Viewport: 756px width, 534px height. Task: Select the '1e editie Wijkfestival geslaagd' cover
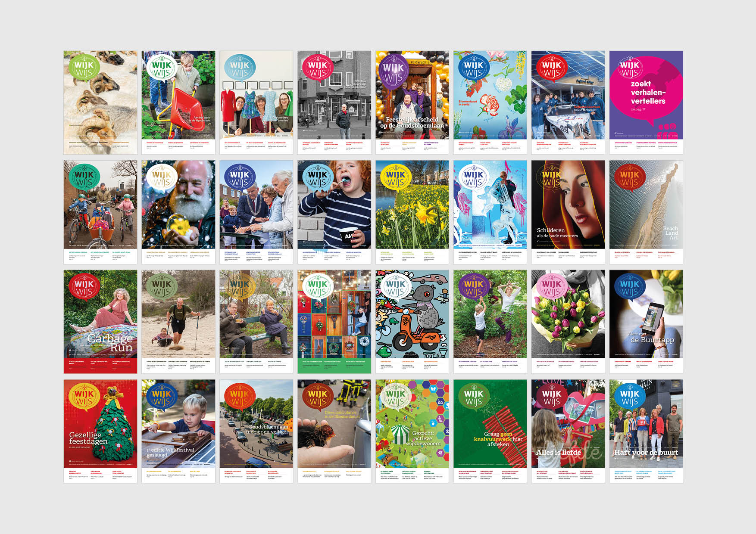[178, 431]
